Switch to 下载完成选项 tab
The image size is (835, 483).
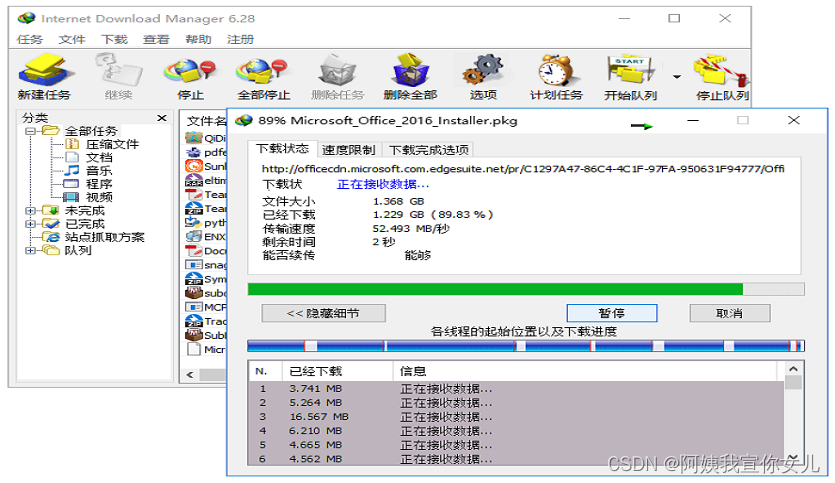(x=429, y=150)
